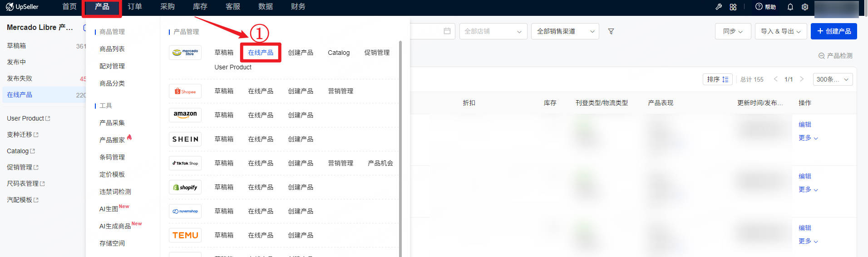Open the wrench tools icon
The height and width of the screenshot is (257, 868).
[719, 7]
